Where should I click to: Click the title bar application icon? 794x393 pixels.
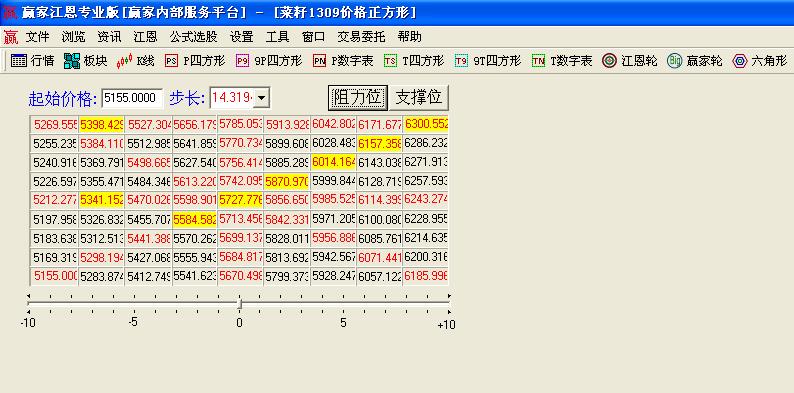(x=10, y=13)
